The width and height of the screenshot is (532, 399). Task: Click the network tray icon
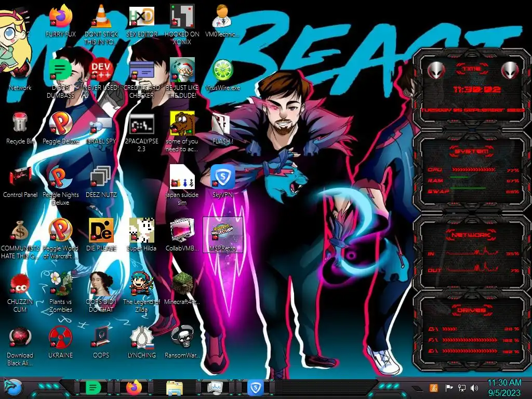pyautogui.click(x=462, y=388)
